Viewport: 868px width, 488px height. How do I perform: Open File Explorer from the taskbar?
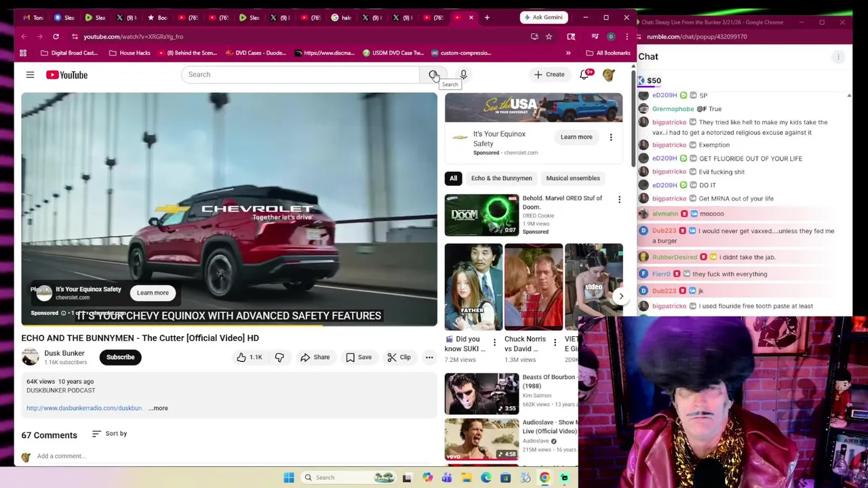coord(467,478)
